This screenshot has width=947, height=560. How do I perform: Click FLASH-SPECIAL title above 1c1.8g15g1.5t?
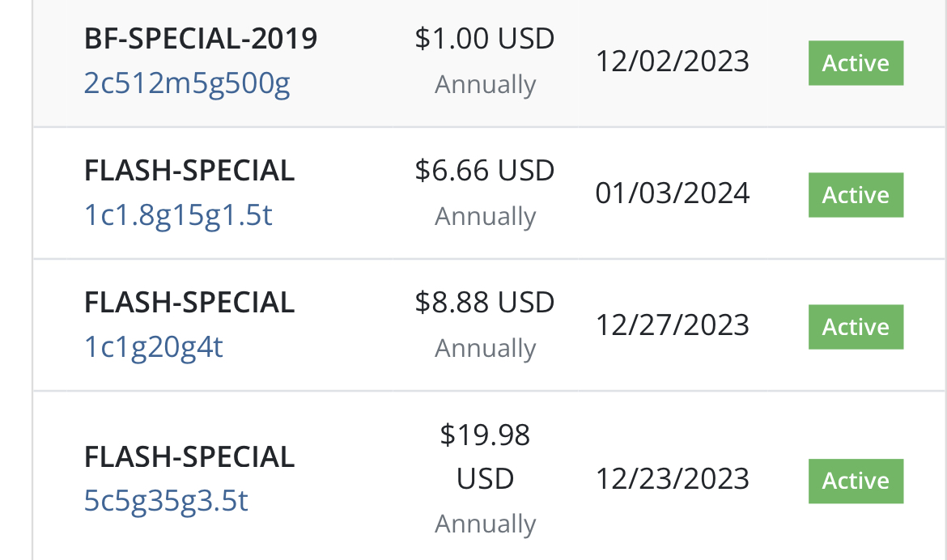click(x=189, y=171)
